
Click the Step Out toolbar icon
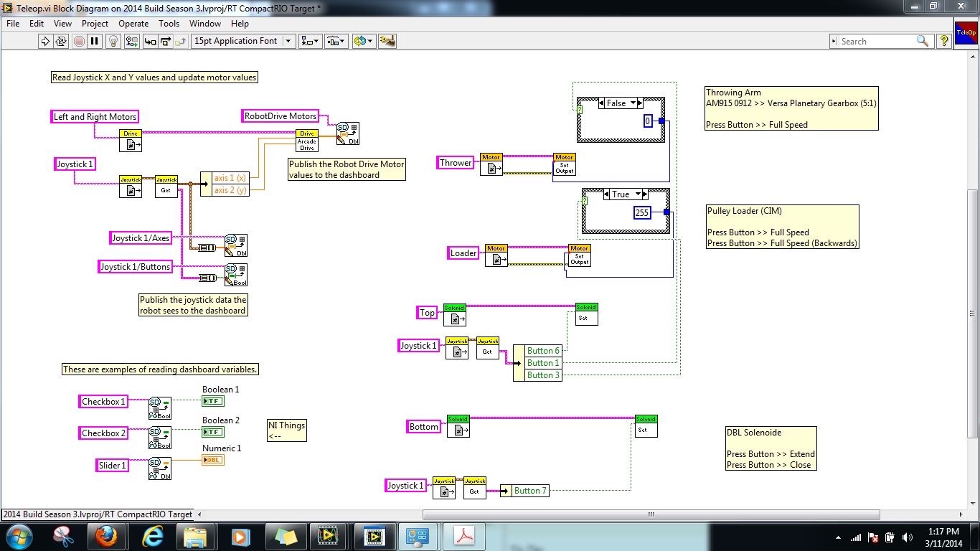181,41
